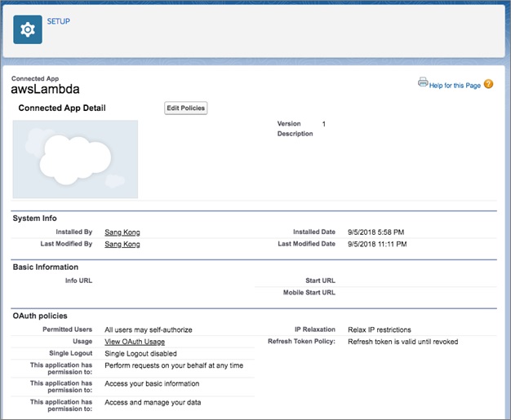Click the Last Modified Date label
The width and height of the screenshot is (511, 420).
307,244
